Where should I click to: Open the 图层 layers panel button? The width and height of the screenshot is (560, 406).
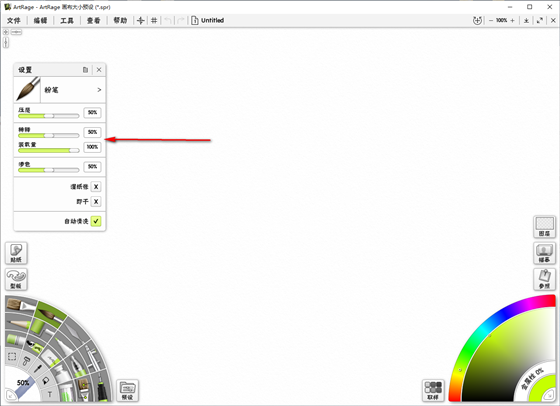pyautogui.click(x=544, y=227)
